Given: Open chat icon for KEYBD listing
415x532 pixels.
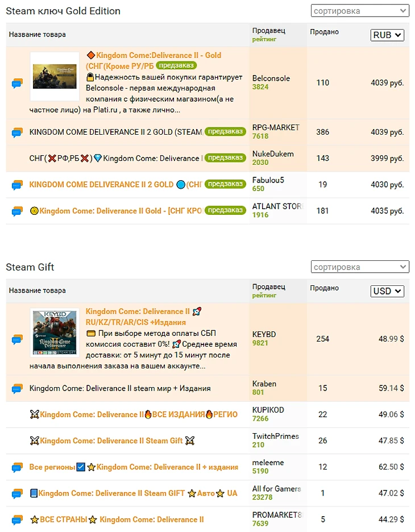Looking at the screenshot, I should (17, 339).
